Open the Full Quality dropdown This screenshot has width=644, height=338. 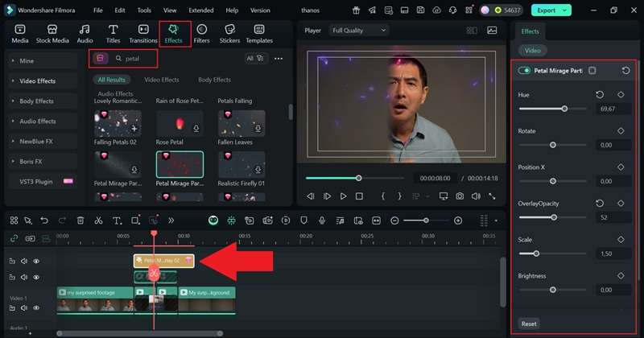pyautogui.click(x=358, y=31)
